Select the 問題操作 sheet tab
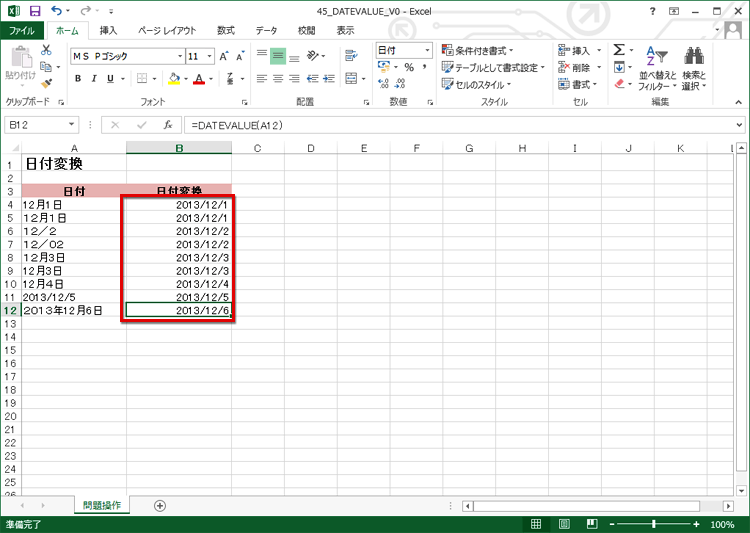Viewport: 750px width, 533px height. 102,505
